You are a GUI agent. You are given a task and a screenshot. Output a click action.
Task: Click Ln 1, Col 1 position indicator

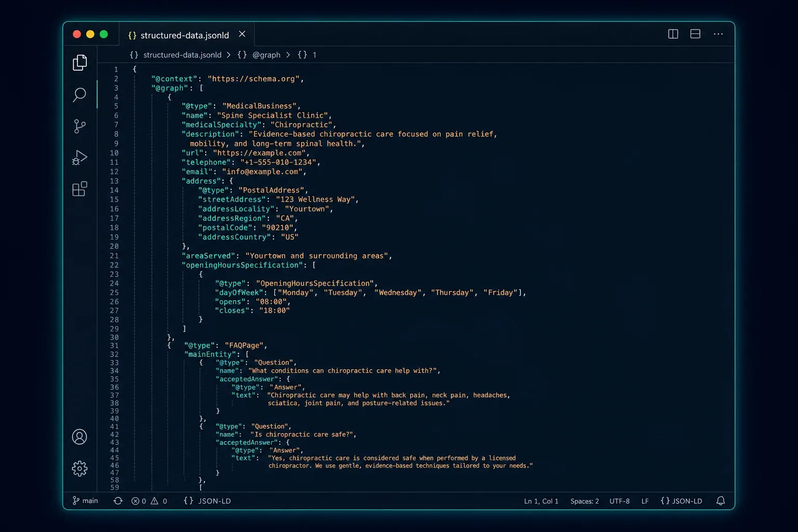pyautogui.click(x=541, y=501)
